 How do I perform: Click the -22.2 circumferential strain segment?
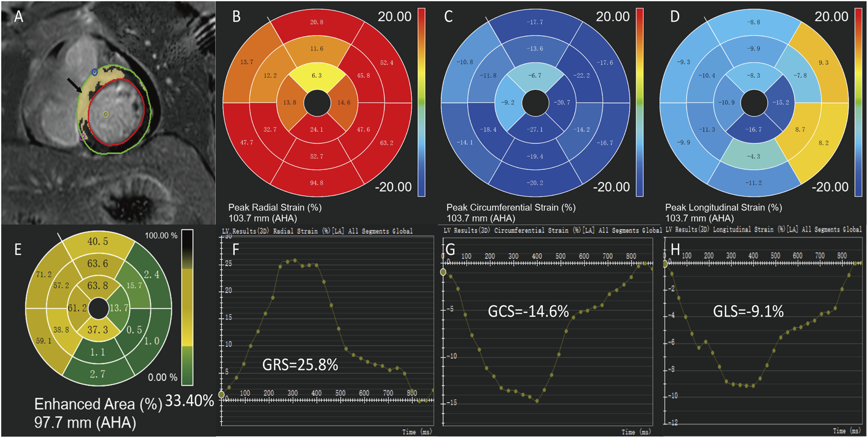click(x=582, y=75)
